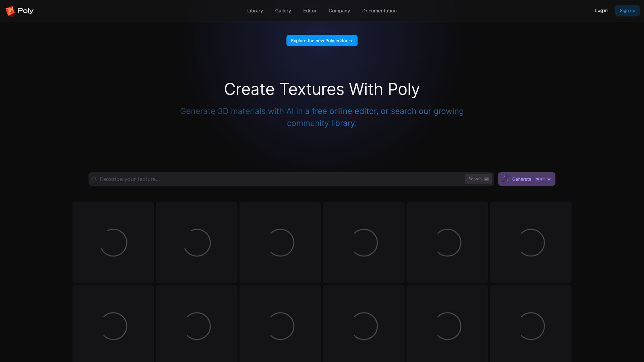This screenshot has width=644, height=362.
Task: Click the magnifier icon in the texture field
Action: pyautogui.click(x=95, y=179)
